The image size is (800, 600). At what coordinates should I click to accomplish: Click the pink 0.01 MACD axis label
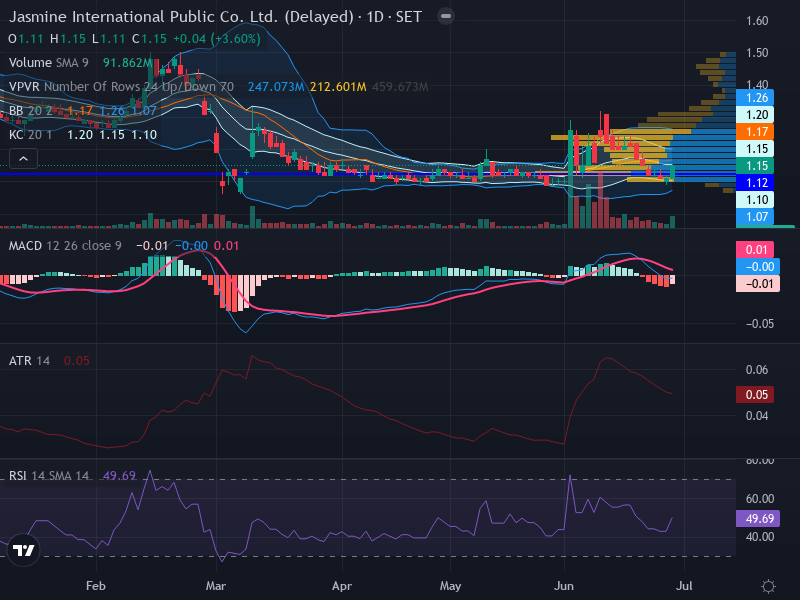click(755, 249)
